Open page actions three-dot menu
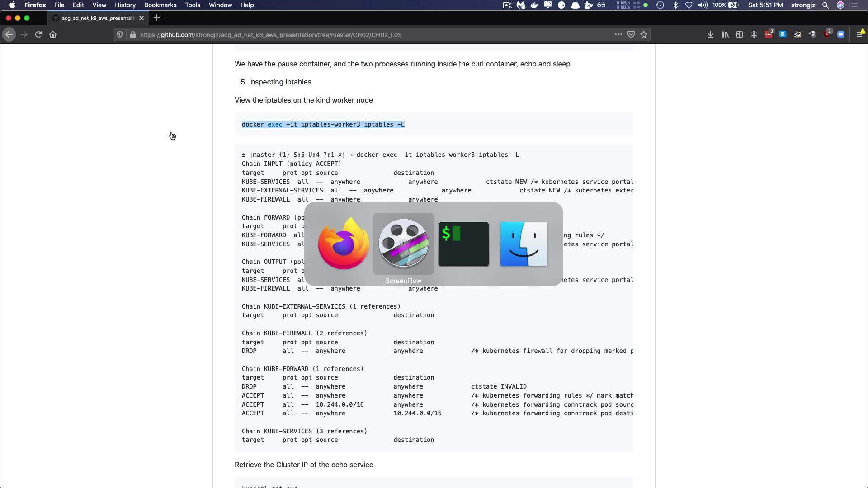This screenshot has width=868, height=488. (618, 34)
